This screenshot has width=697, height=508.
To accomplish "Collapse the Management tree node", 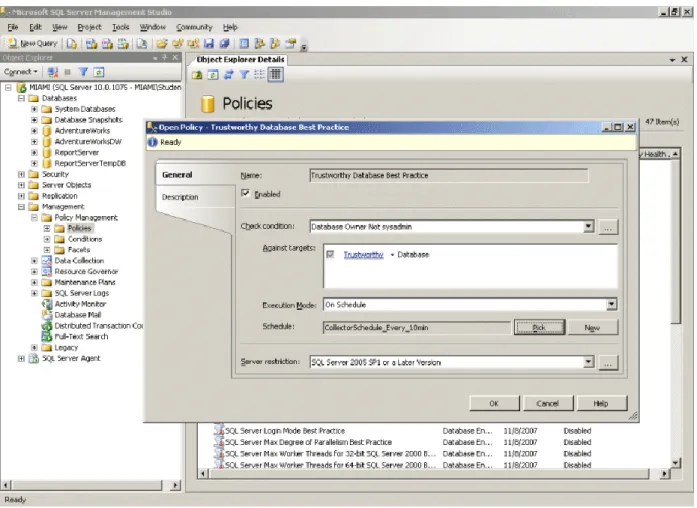I will coord(21,207).
